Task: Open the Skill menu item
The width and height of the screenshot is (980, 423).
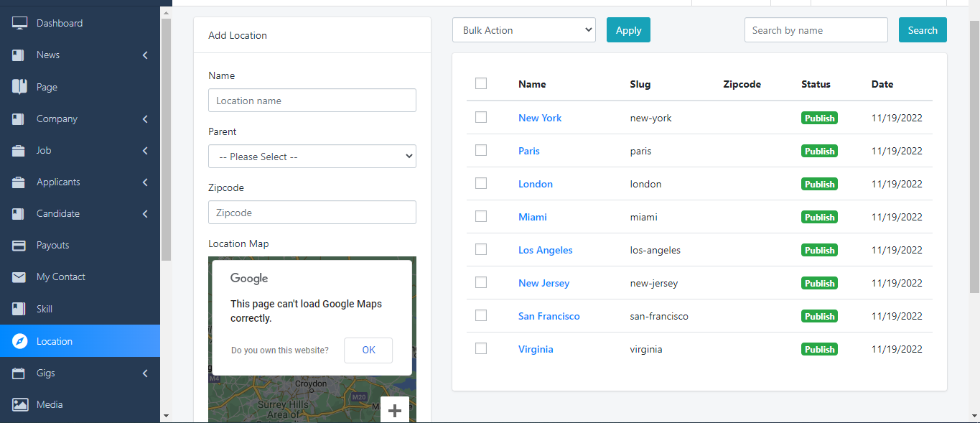Action: 45,309
